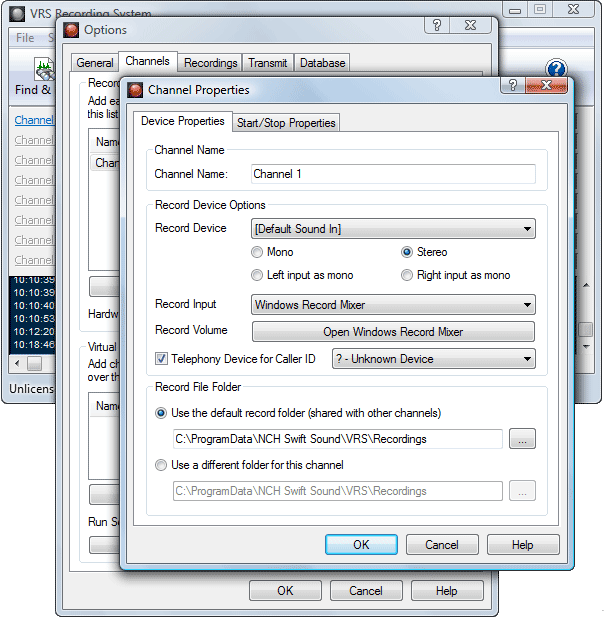The image size is (604, 618).
Task: Open the Transmit tab in Options
Action: pyautogui.click(x=268, y=63)
